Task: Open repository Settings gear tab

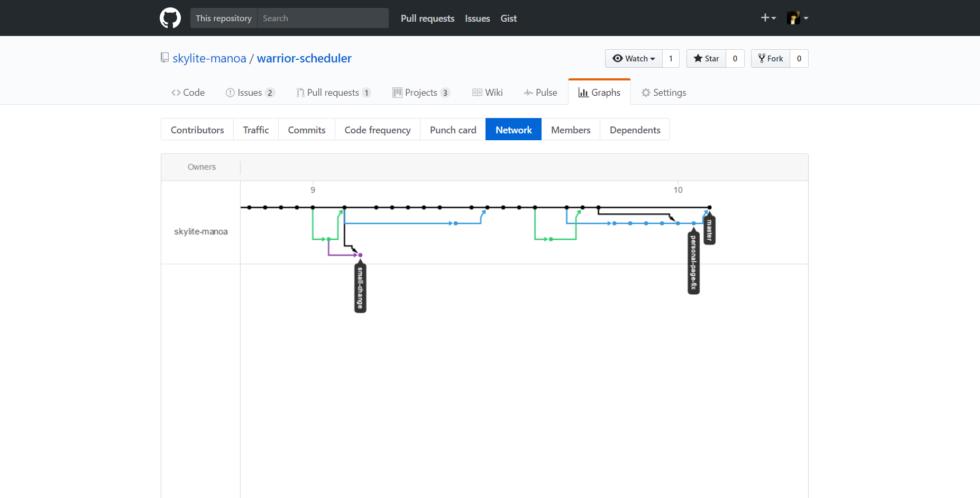Action: (x=664, y=93)
